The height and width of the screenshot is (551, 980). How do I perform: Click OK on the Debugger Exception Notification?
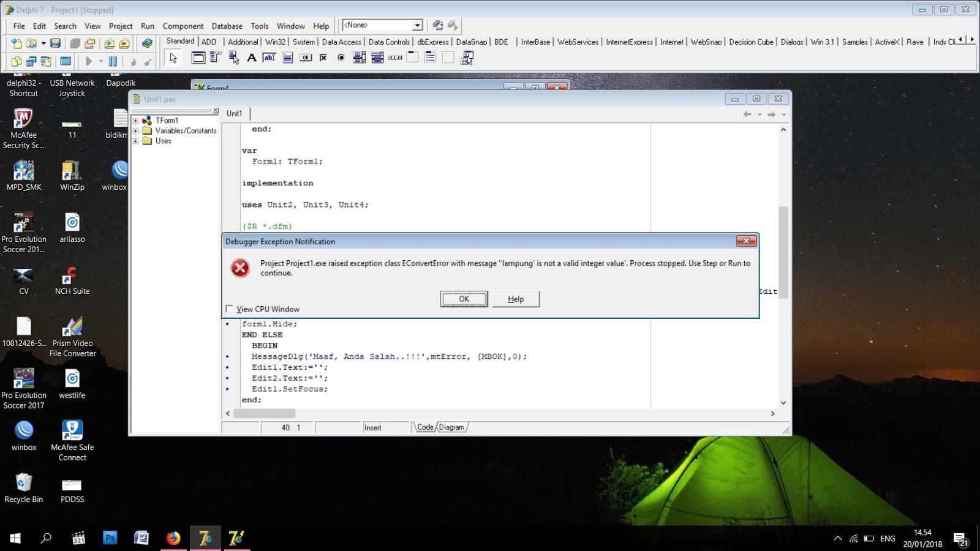(464, 299)
